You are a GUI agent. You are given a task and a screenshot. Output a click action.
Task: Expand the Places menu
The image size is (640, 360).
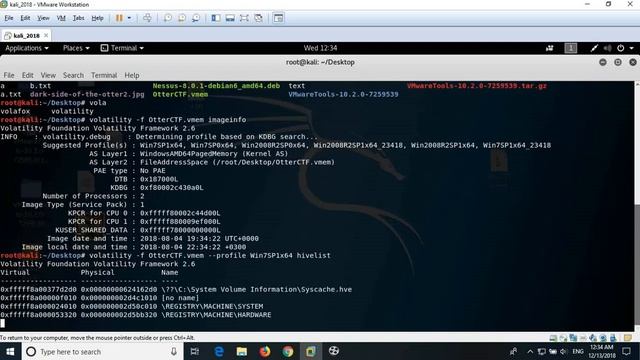coord(76,48)
